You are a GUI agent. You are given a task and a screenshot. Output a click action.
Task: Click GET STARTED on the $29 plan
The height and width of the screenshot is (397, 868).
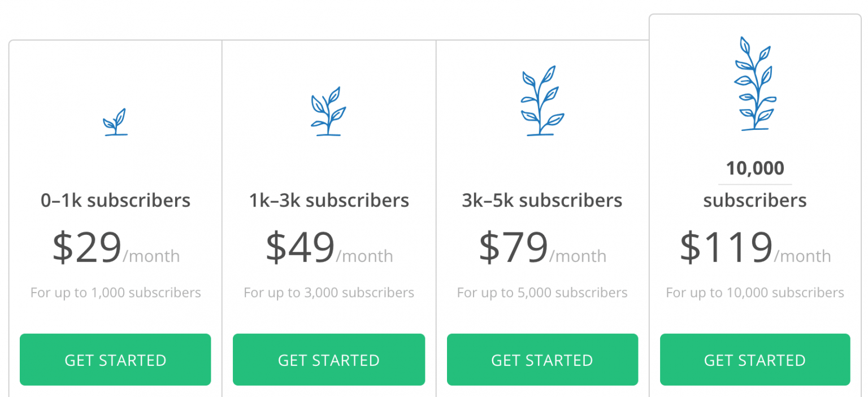[x=115, y=360]
